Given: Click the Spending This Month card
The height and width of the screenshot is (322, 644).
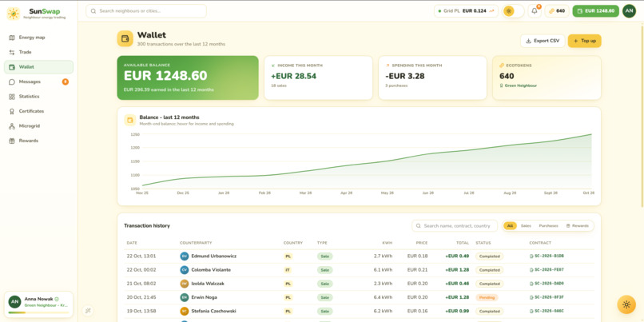Looking at the screenshot, I should (432, 78).
